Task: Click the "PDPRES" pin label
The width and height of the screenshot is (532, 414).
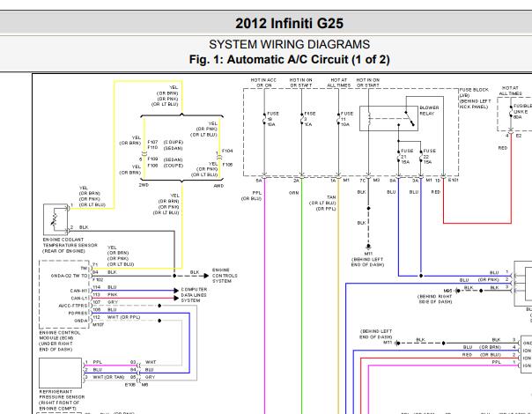Action: pyautogui.click(x=78, y=314)
